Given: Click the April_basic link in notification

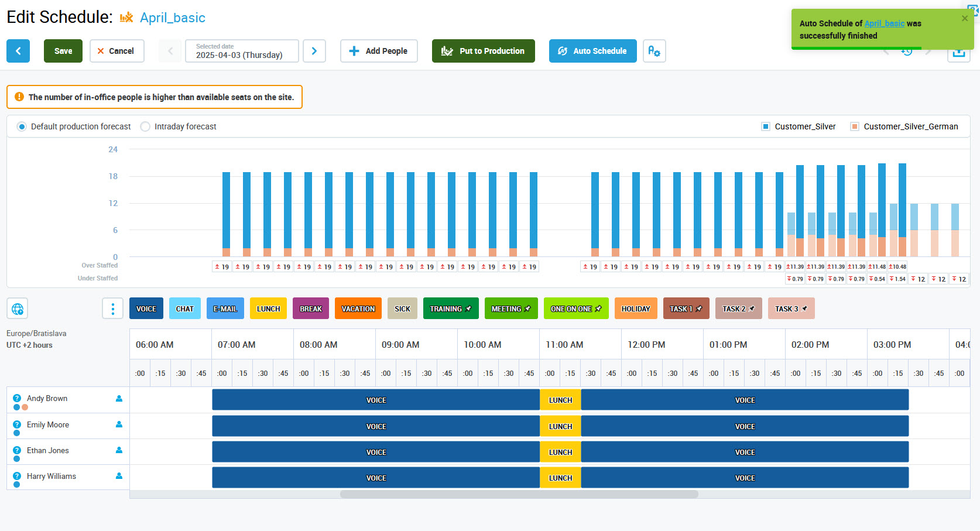Looking at the screenshot, I should (x=884, y=23).
